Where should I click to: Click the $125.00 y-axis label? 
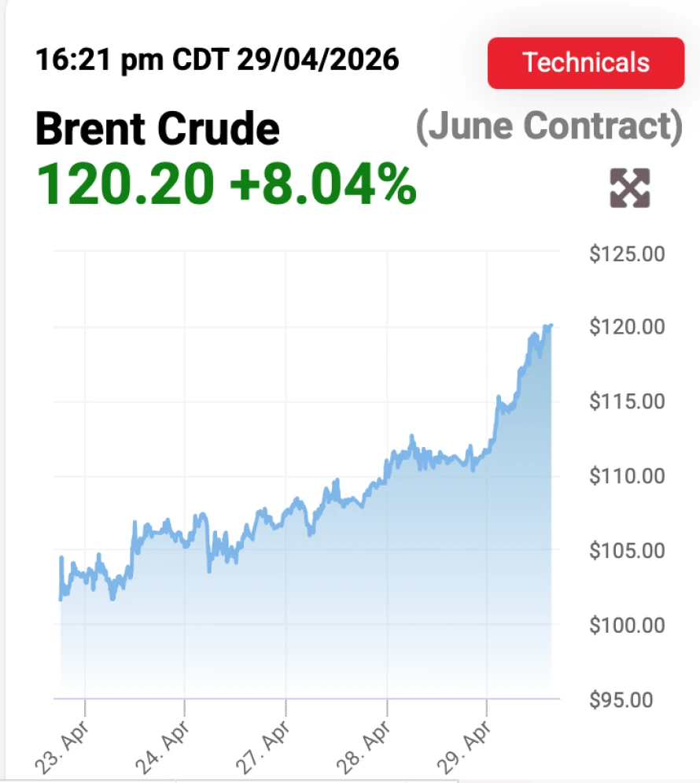click(x=626, y=254)
